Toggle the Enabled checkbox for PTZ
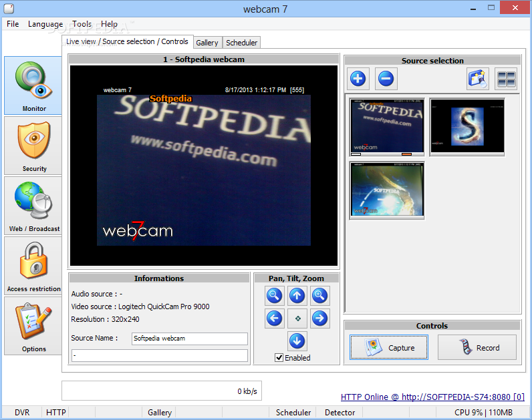This screenshot has width=532, height=420. pos(279,358)
